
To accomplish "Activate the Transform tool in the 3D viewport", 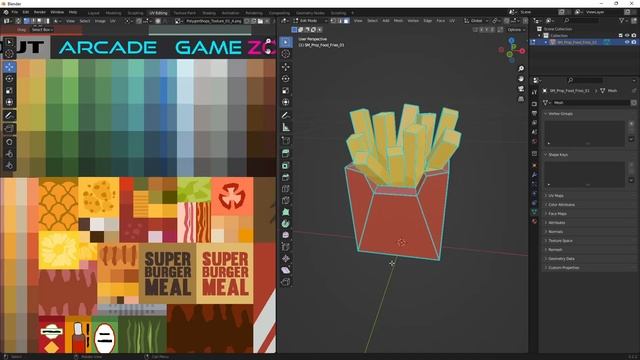I will pyautogui.click(x=286, y=102).
